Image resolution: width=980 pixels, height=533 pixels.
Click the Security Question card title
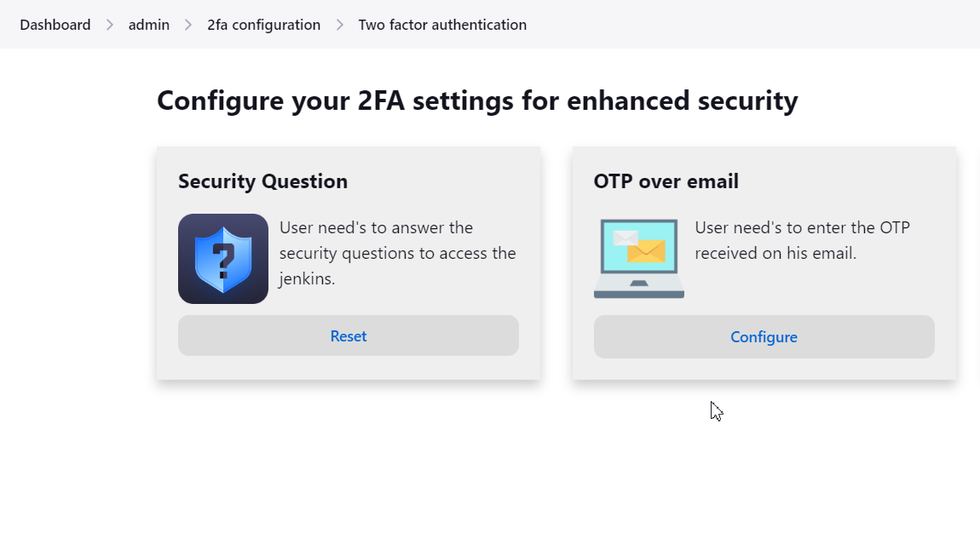(262, 181)
